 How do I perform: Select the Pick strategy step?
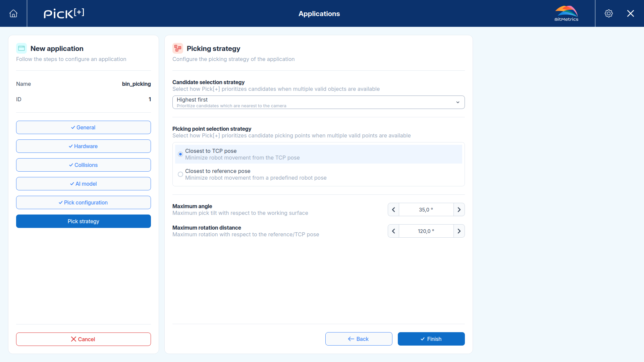coord(84,221)
